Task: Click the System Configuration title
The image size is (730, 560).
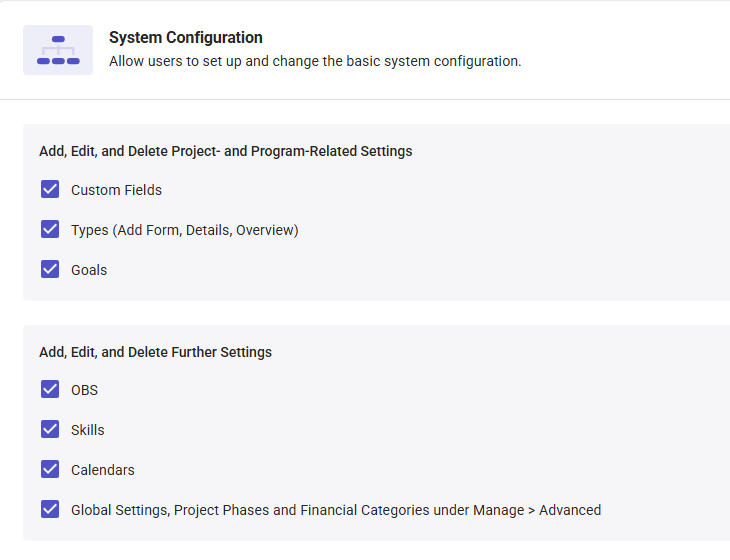Action: coord(185,38)
